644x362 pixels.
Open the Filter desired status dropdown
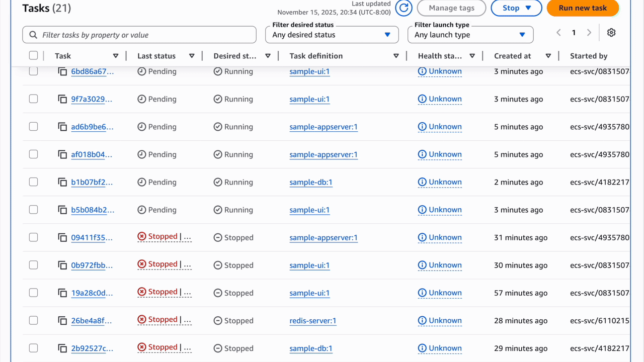332,35
